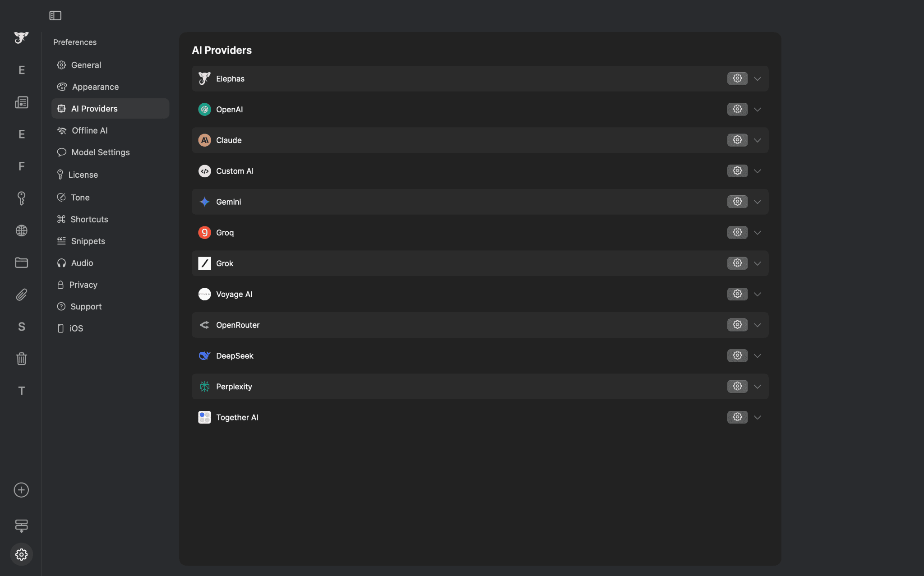Open the globe icon in the sidebar dock

click(x=21, y=230)
